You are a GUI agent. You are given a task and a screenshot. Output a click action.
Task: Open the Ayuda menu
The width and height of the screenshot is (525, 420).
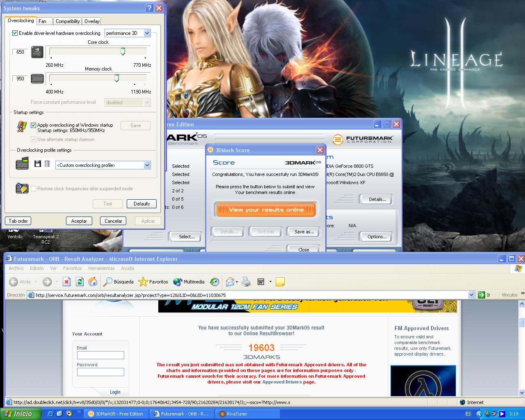pyautogui.click(x=128, y=268)
